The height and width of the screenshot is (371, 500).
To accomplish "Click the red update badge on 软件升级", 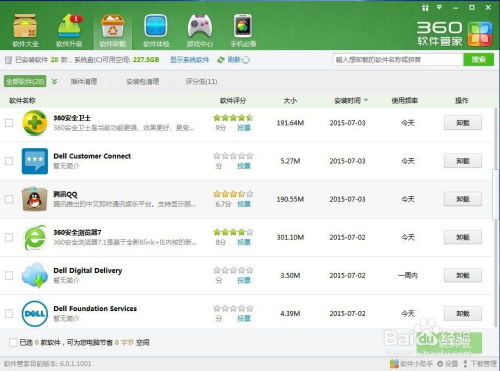I will click(x=76, y=19).
